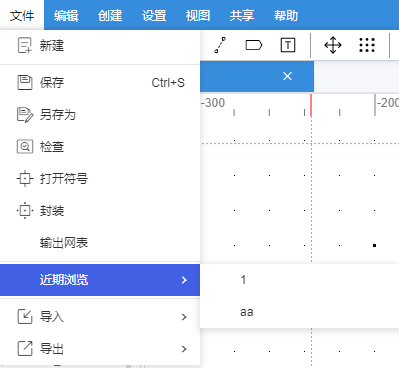399x368 pixels.
Task: Click the 导入 arrow-in-box icon
Action: pyautogui.click(x=25, y=317)
